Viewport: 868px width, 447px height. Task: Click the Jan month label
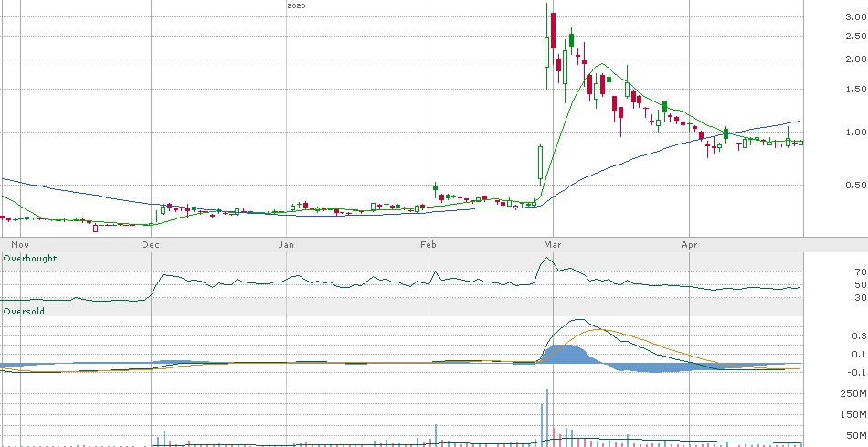click(286, 244)
